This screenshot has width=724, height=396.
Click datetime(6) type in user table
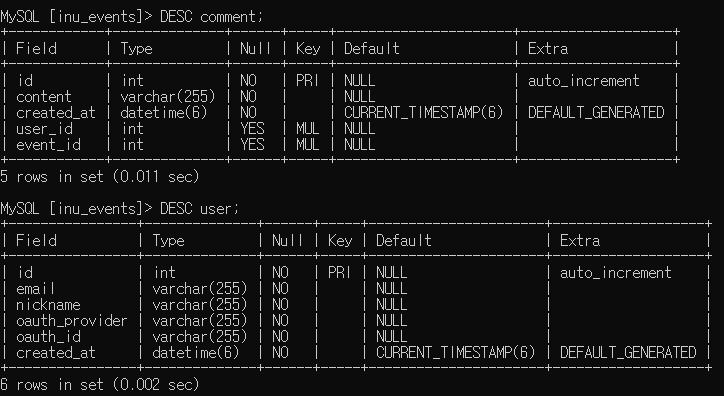tap(196, 353)
